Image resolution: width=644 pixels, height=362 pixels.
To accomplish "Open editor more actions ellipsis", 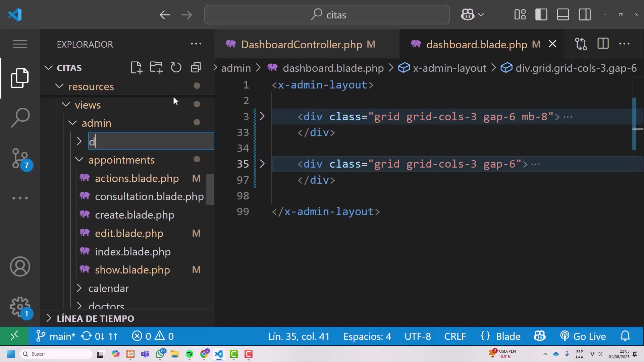I will (x=624, y=44).
